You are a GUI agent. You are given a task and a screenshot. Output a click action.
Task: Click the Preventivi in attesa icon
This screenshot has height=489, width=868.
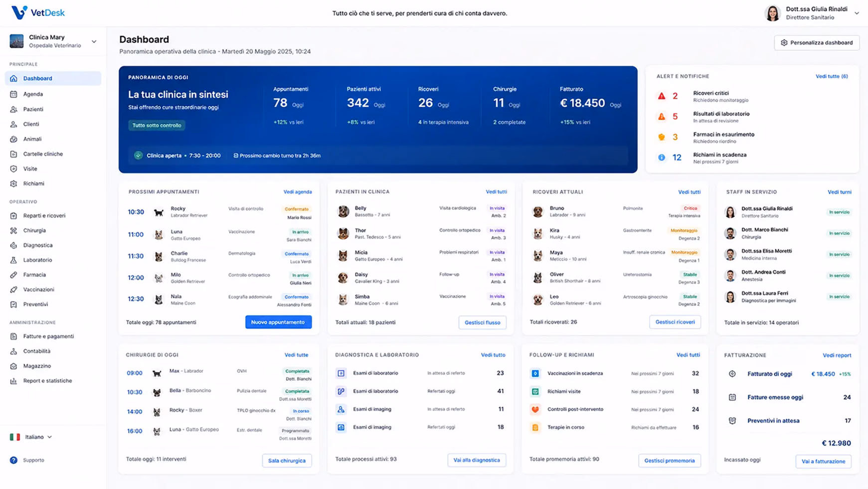(732, 421)
